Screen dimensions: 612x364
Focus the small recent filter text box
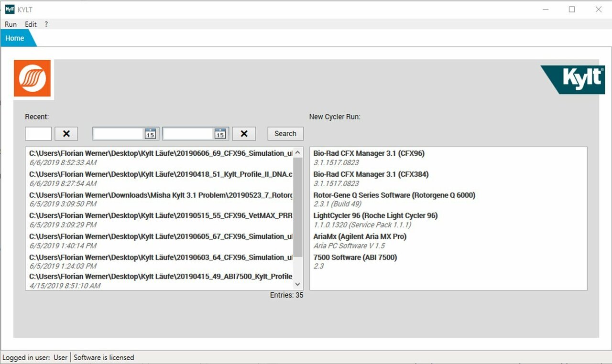click(x=38, y=134)
